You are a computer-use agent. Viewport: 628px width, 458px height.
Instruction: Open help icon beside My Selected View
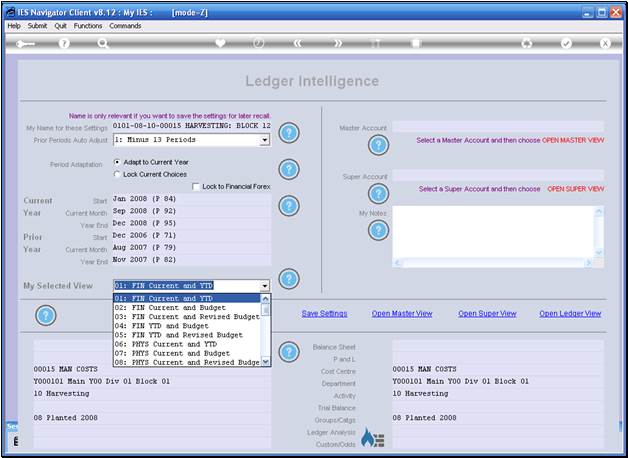coord(289,279)
